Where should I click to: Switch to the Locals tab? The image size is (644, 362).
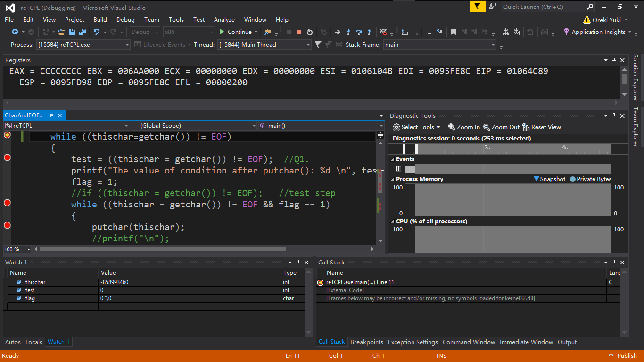coord(34,342)
